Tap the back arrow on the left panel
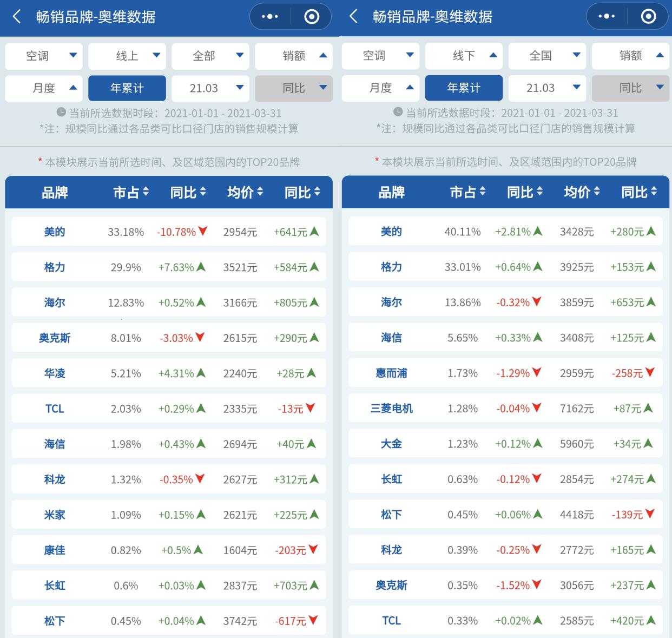The height and width of the screenshot is (638, 672). (x=16, y=17)
